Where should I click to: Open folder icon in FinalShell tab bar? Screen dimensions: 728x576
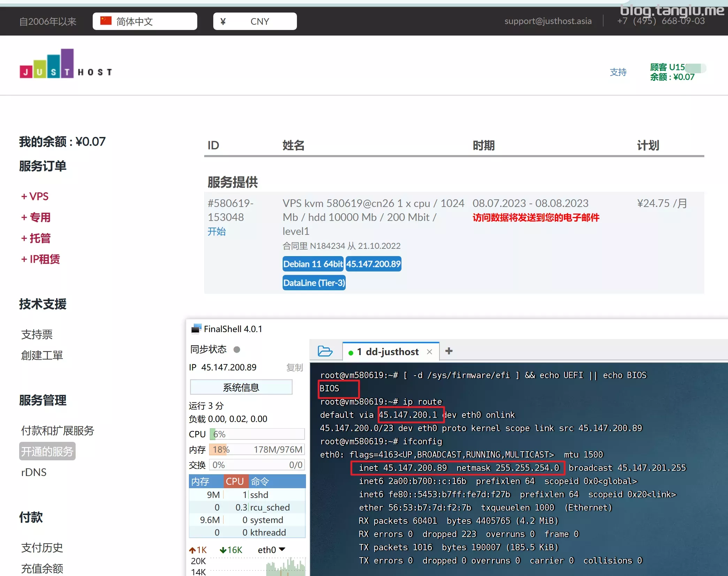pyautogui.click(x=325, y=351)
